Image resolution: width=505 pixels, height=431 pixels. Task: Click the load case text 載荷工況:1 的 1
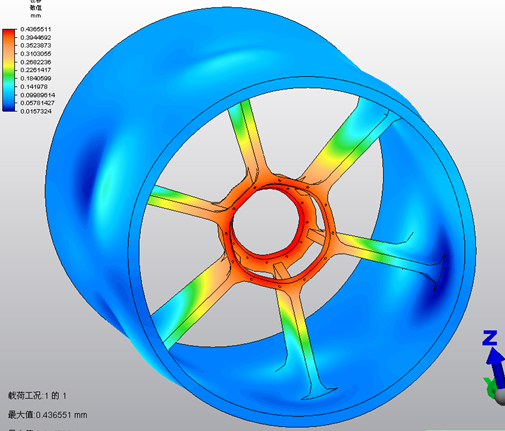click(37, 396)
